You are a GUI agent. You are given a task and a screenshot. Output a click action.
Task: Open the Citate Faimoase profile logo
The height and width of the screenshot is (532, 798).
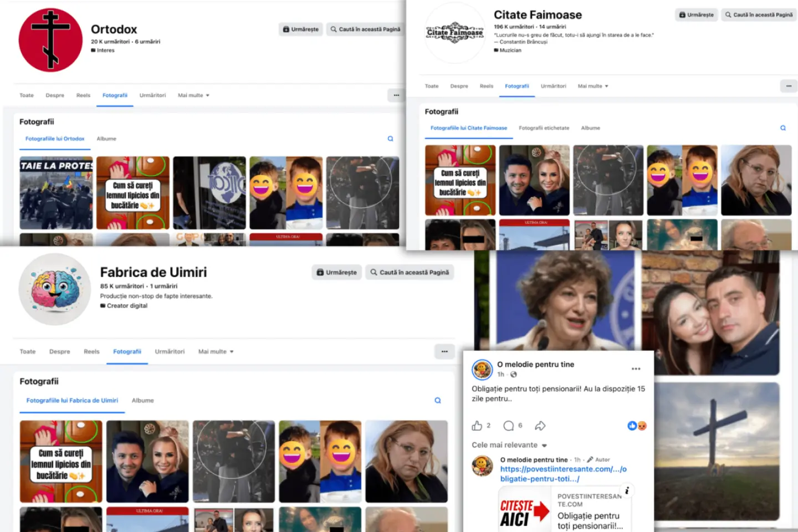point(455,33)
